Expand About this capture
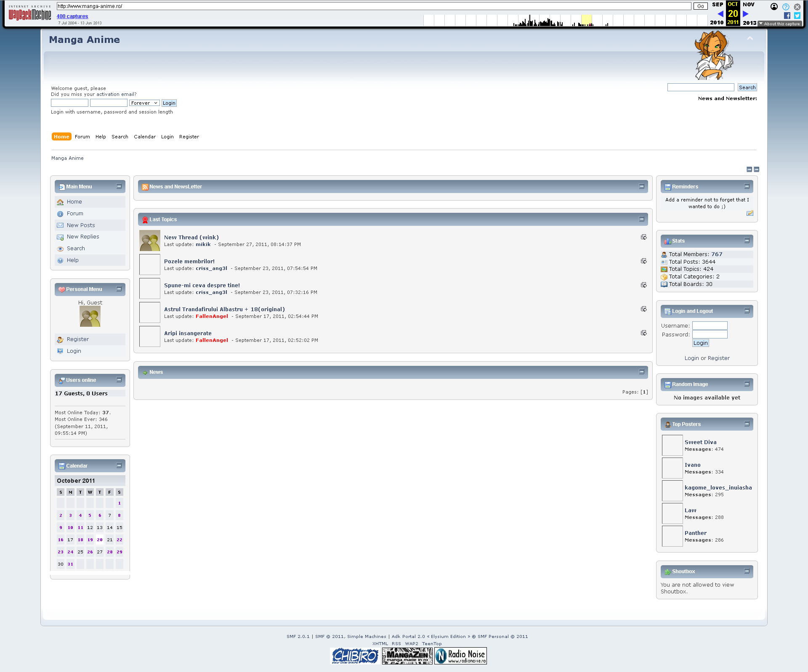This screenshot has width=808, height=672. pyautogui.click(x=780, y=24)
